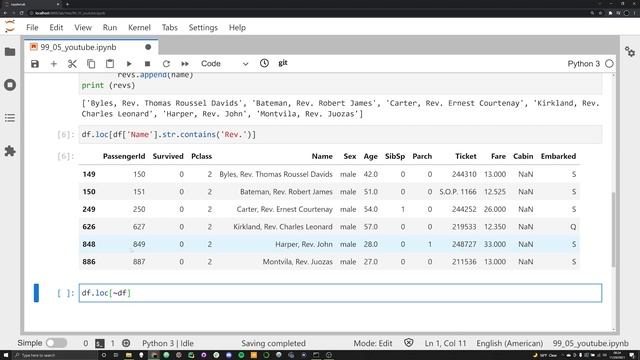Click the cell with str.contains('Rev.') code
Screen dimensions: 640x360
[340, 135]
